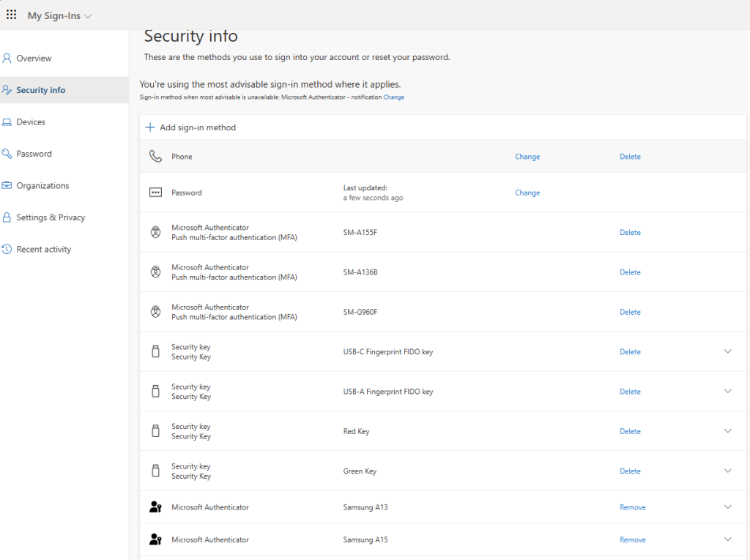Click the SM-A136B device name
This screenshot has height=560, width=750.
360,272
